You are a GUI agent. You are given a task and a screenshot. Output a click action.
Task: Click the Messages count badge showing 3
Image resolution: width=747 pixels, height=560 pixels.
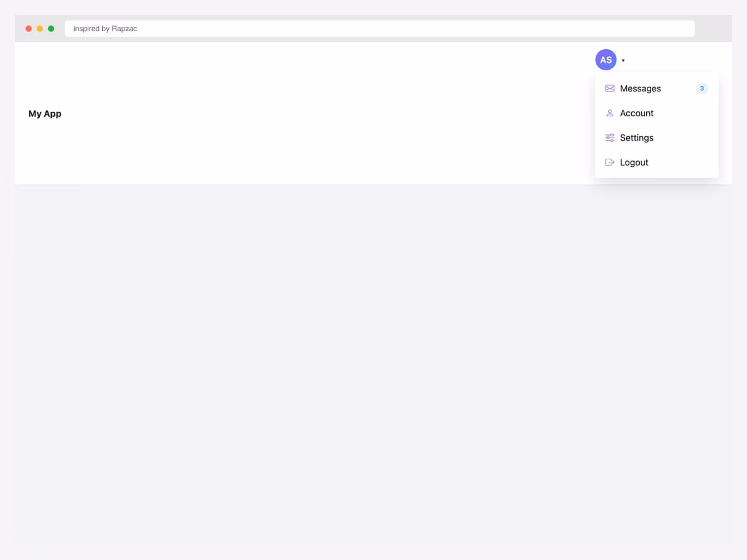702,88
